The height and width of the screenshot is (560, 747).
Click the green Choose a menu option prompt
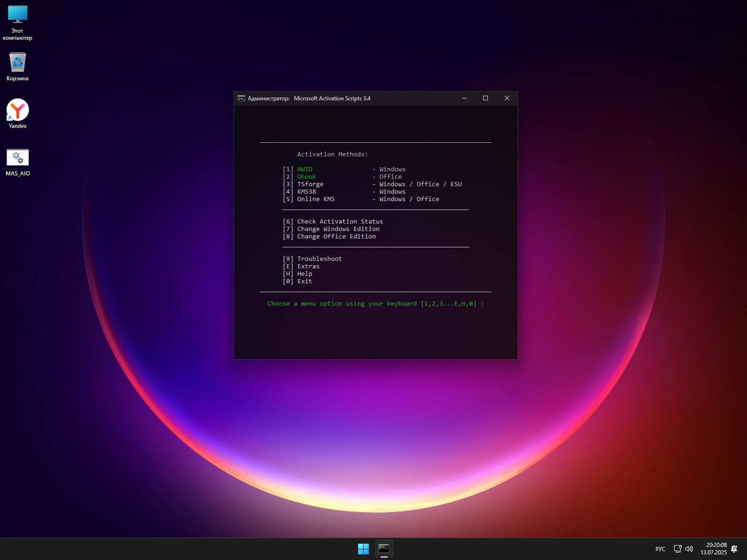[x=376, y=304]
